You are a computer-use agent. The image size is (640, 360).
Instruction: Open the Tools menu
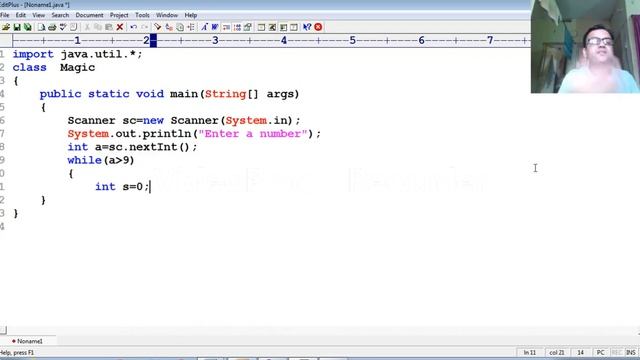click(x=142, y=15)
